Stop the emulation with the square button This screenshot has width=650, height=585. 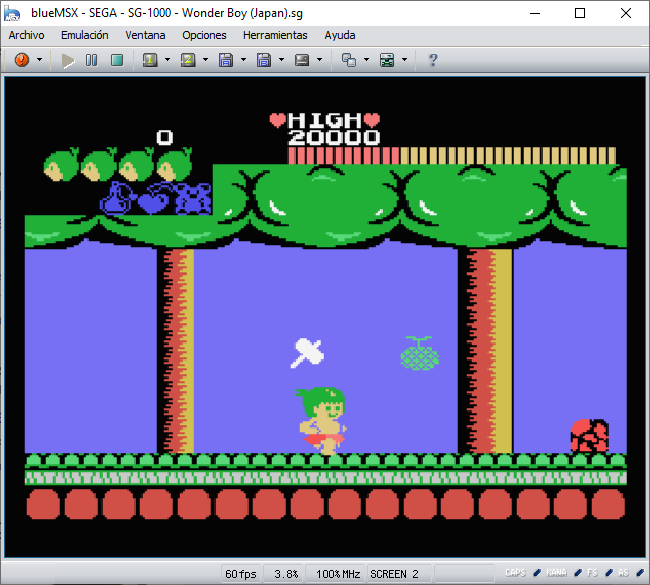pos(117,61)
